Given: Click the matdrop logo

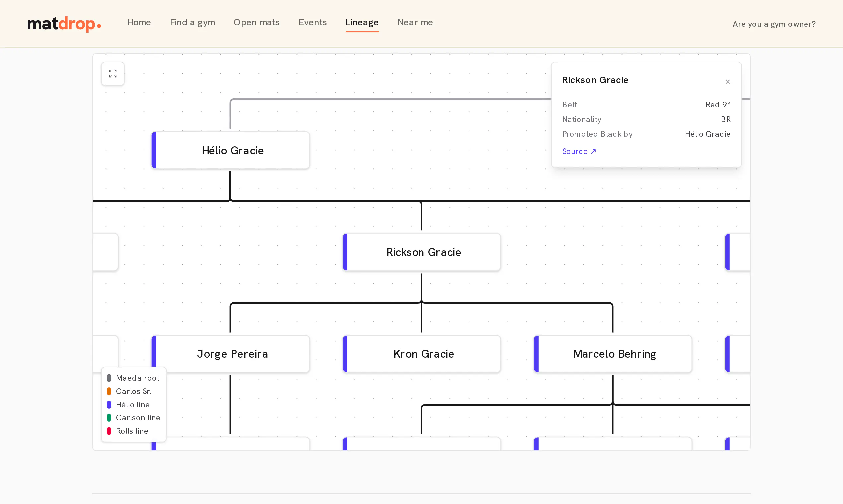Looking at the screenshot, I should [x=64, y=24].
